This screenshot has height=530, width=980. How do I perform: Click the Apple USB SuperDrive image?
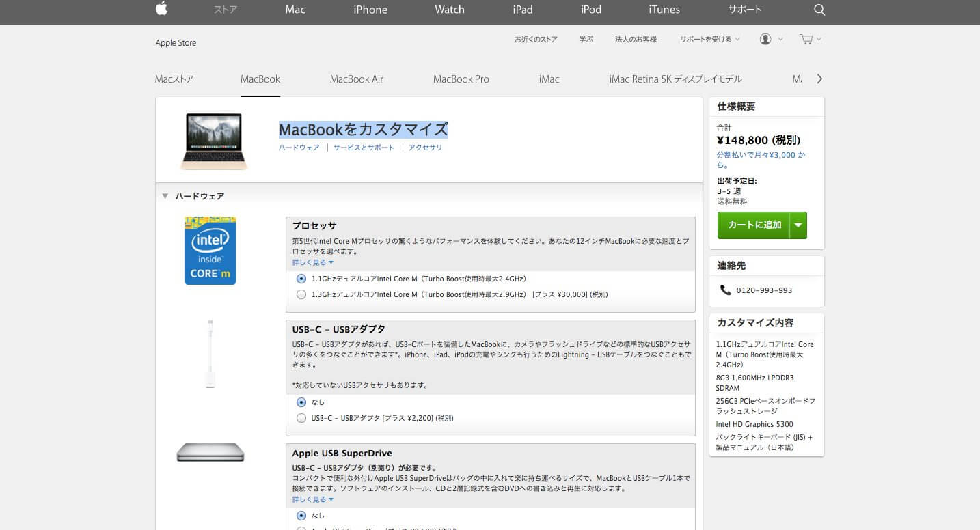210,453
